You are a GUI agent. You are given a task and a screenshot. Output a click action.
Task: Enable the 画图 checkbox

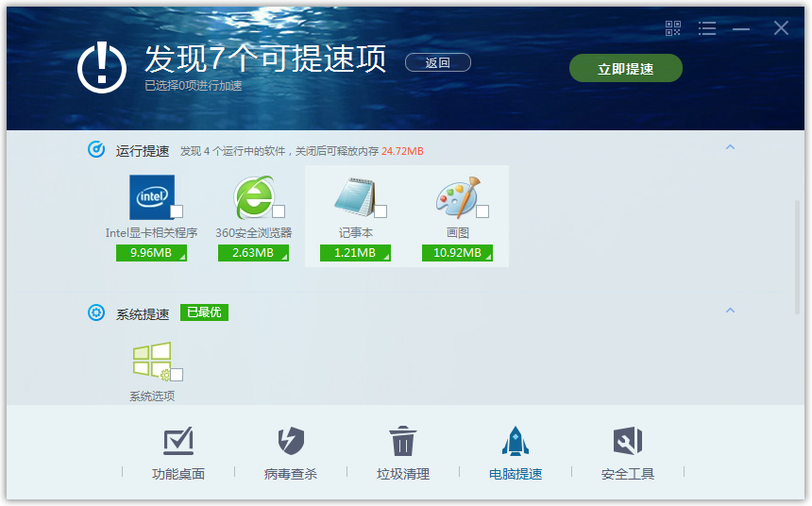[x=482, y=211]
